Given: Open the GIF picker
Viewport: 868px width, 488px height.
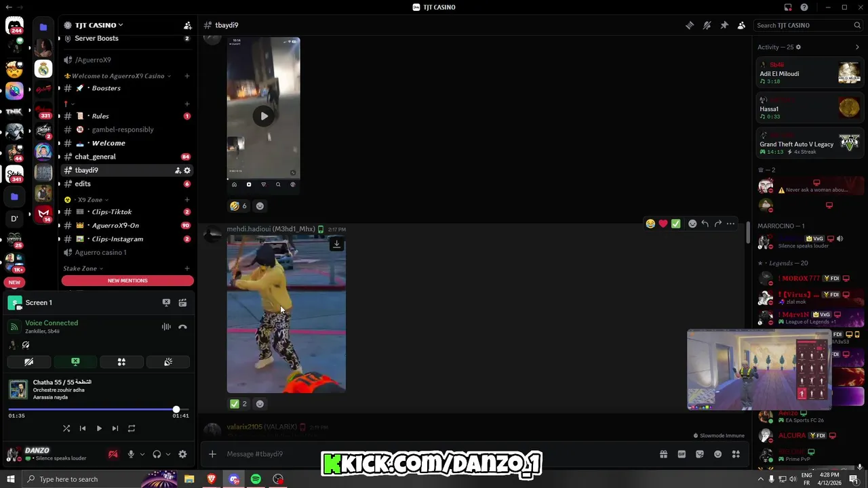Looking at the screenshot, I should pos(682,454).
